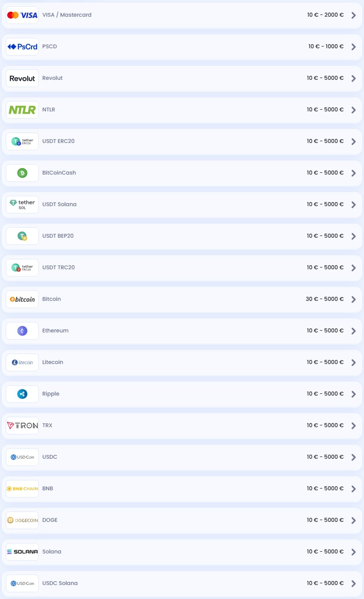Click the Ethereum label text
Image resolution: width=364 pixels, height=599 pixels.
(55, 331)
